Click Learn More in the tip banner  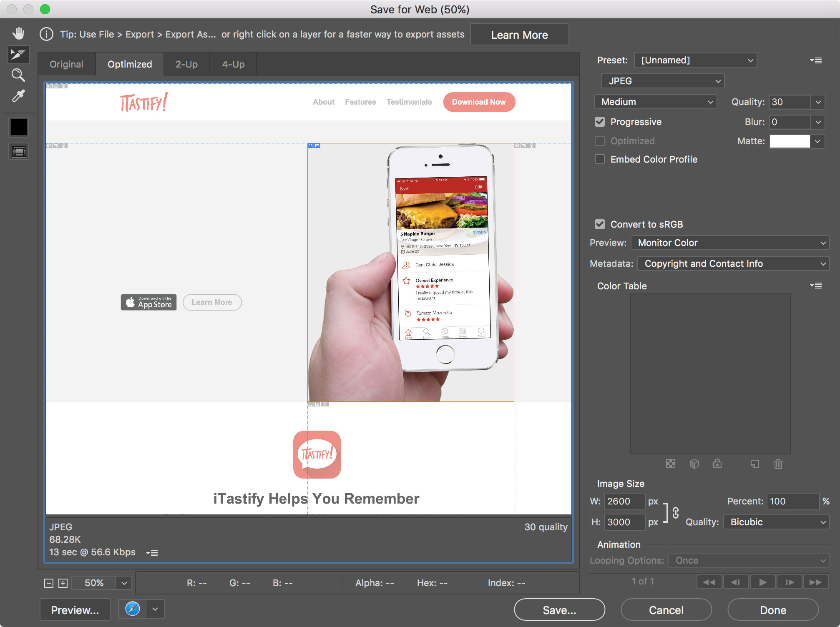click(x=519, y=34)
